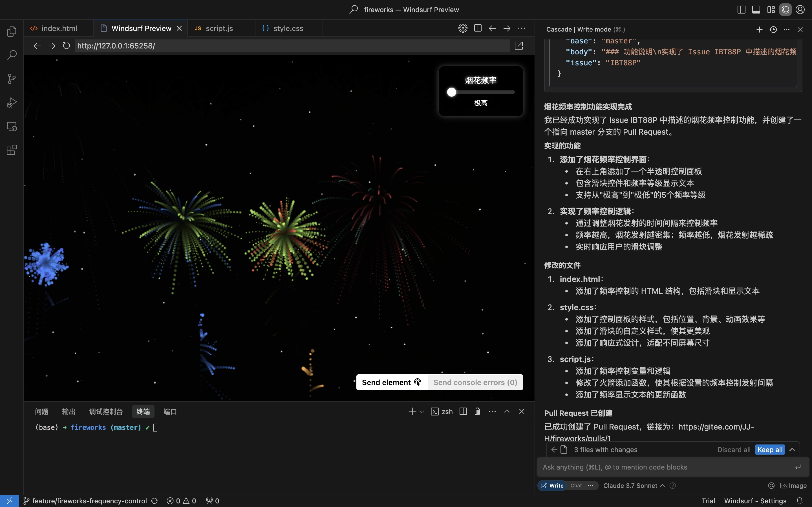Open preview in external browser

[518, 46]
